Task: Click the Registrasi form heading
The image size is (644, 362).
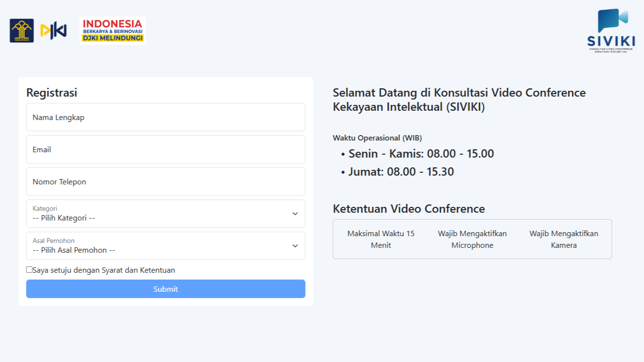Action: [52, 93]
